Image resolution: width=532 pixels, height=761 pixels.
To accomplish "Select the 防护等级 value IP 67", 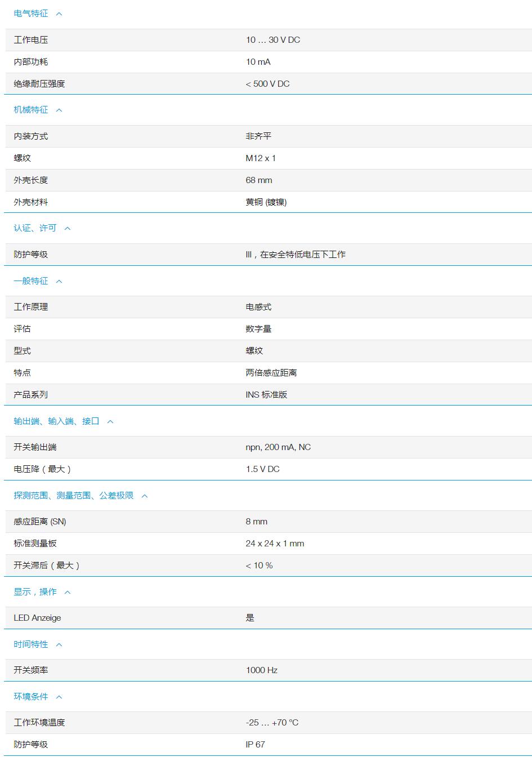I will coord(253,744).
